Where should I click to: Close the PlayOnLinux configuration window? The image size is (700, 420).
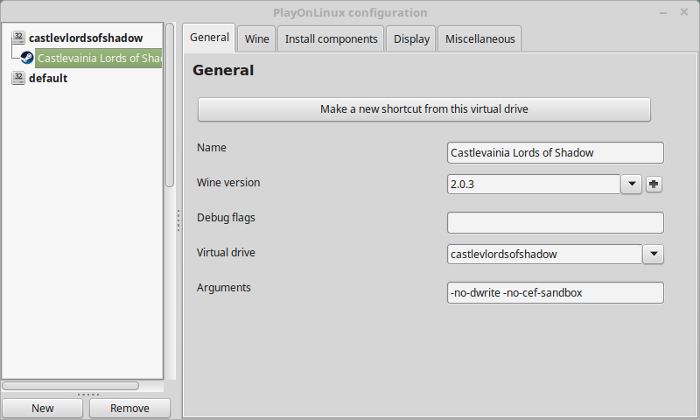tap(684, 12)
